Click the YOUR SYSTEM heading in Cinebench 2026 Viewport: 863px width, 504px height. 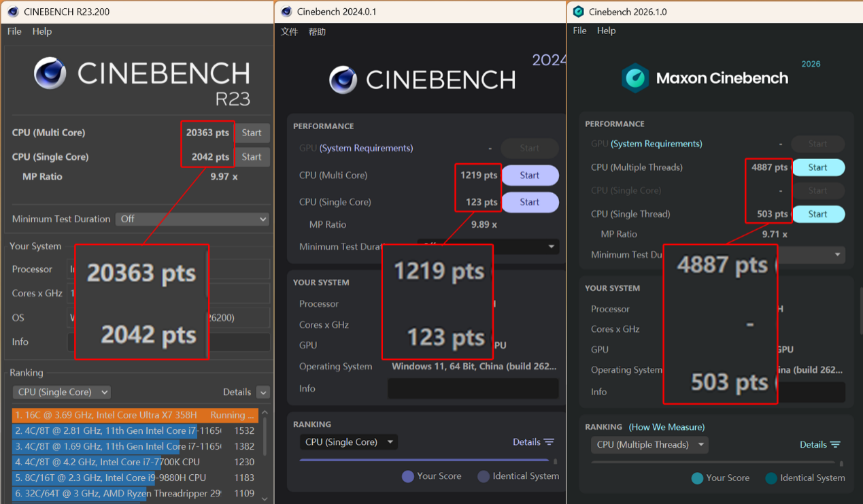pos(612,288)
